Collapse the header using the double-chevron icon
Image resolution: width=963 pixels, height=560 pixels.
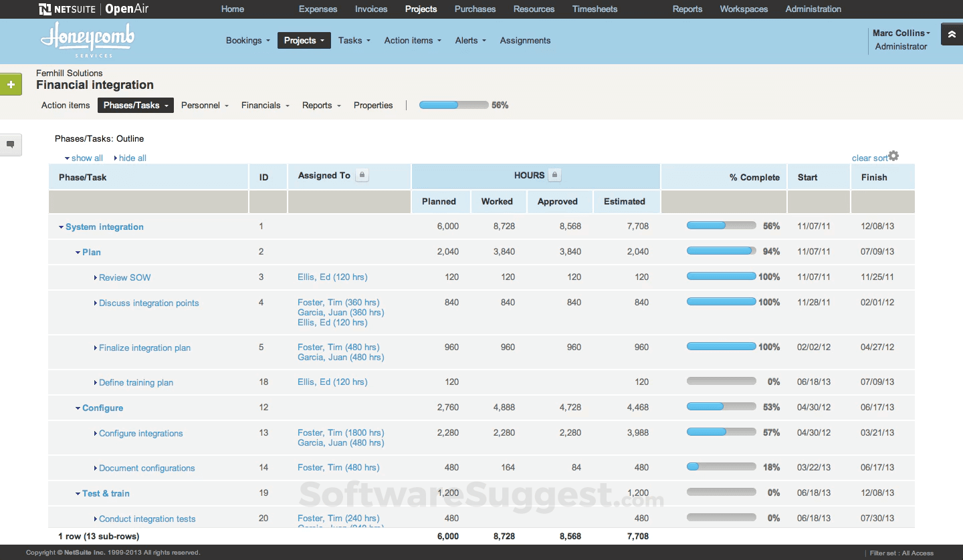952,33
